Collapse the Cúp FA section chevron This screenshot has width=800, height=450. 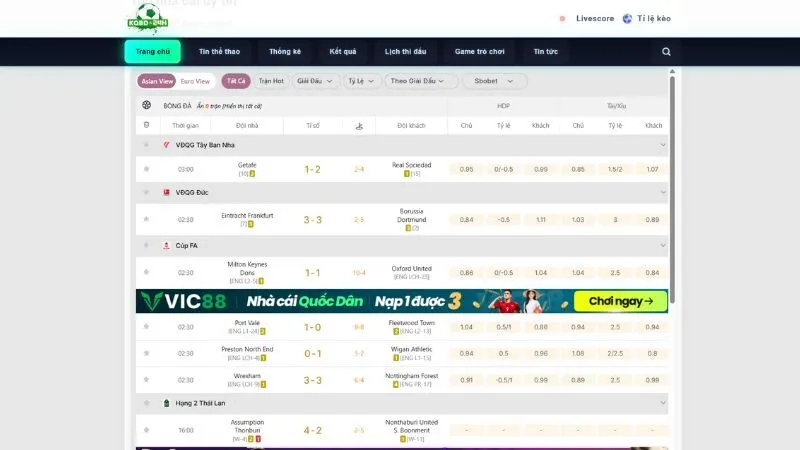pyautogui.click(x=663, y=245)
